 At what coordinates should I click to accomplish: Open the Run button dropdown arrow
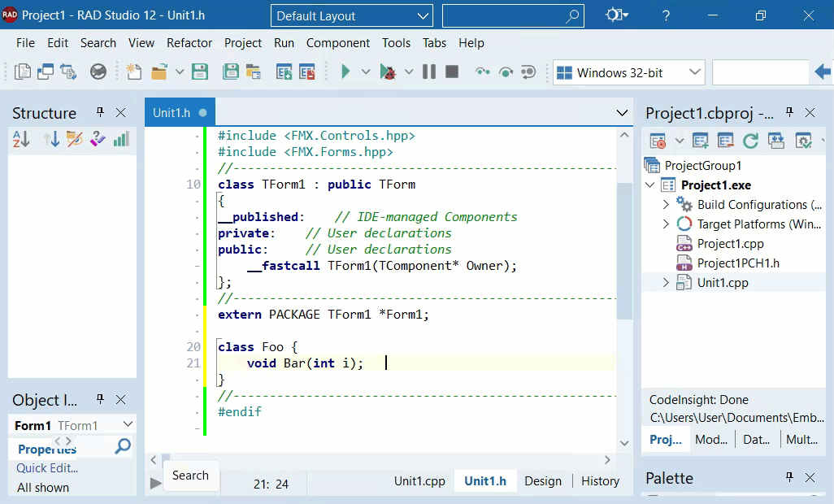coord(366,72)
